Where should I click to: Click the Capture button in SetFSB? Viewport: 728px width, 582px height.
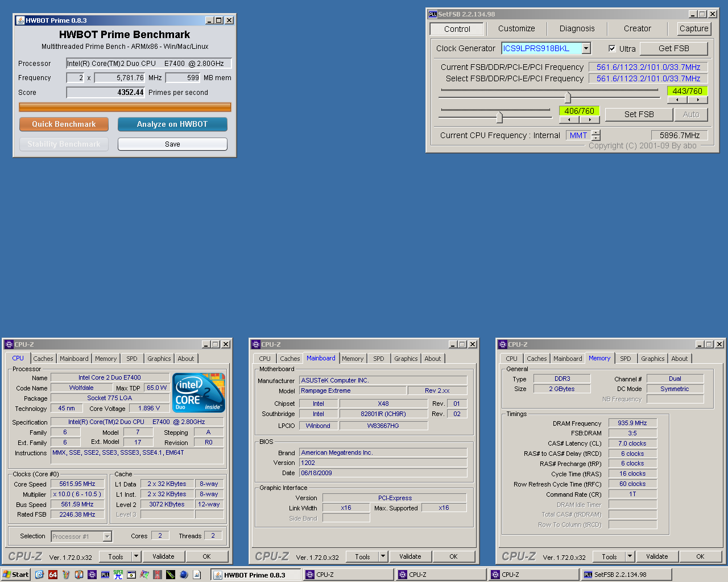(694, 28)
